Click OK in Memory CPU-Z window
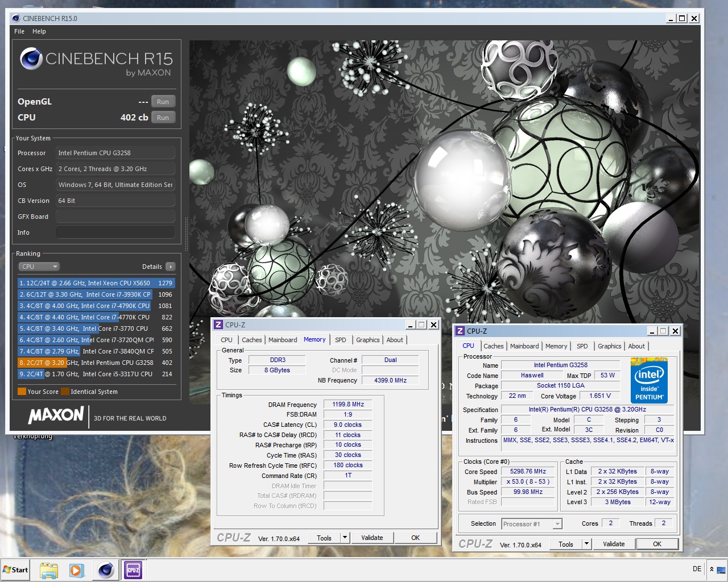Image resolution: width=728 pixels, height=582 pixels. click(416, 538)
